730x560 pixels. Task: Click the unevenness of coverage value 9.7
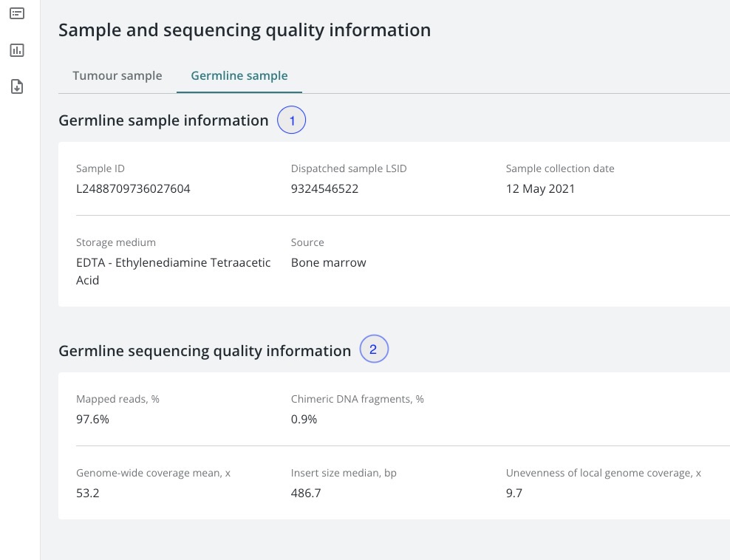pos(514,493)
